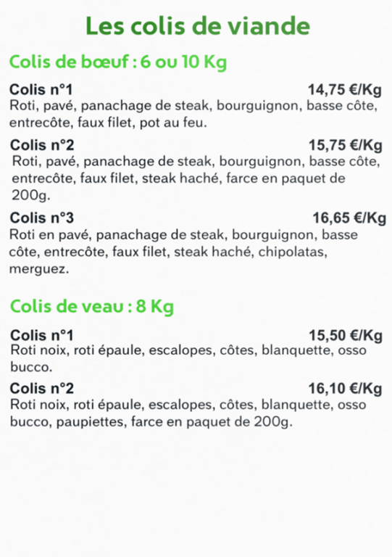Click the word 'bucco.' under veal Colis n°1
The height and width of the screenshot is (557, 392).
coord(31,366)
